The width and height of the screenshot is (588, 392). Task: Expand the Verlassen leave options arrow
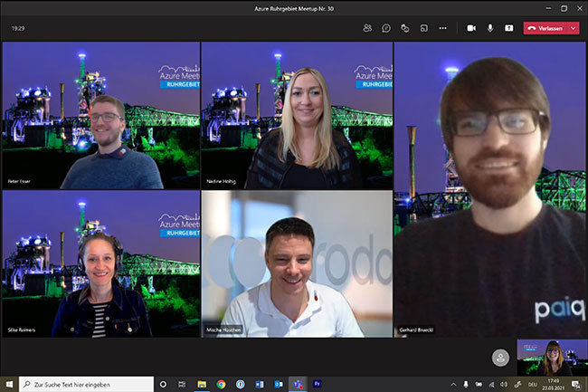point(574,28)
